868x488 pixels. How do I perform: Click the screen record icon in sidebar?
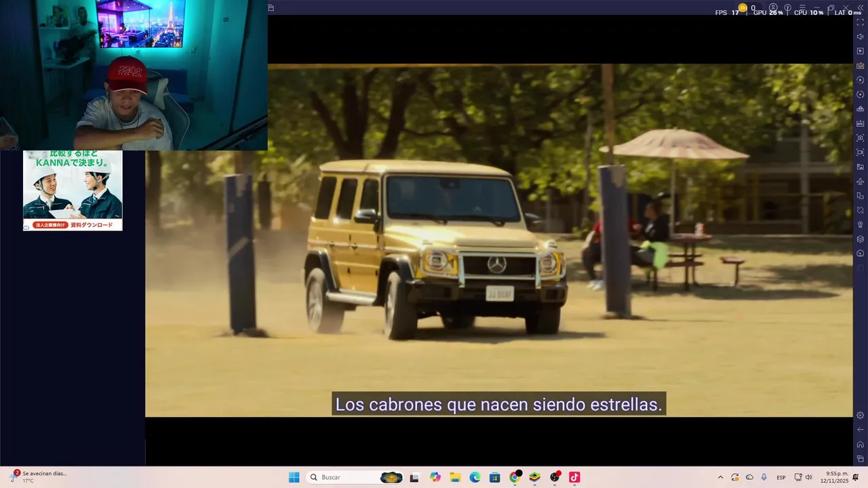tap(860, 152)
